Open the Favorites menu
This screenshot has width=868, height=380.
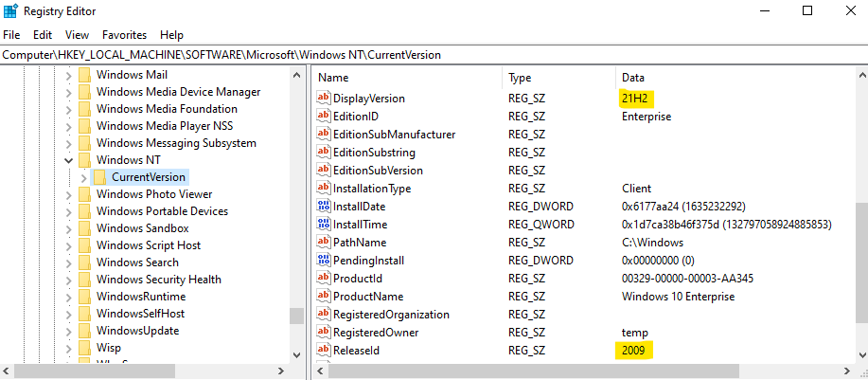[125, 35]
